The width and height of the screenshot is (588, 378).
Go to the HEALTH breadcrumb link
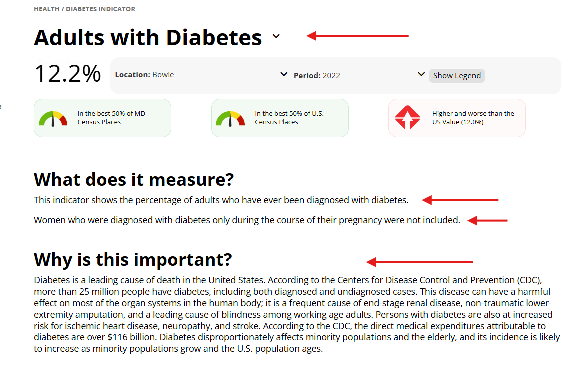[x=47, y=9]
